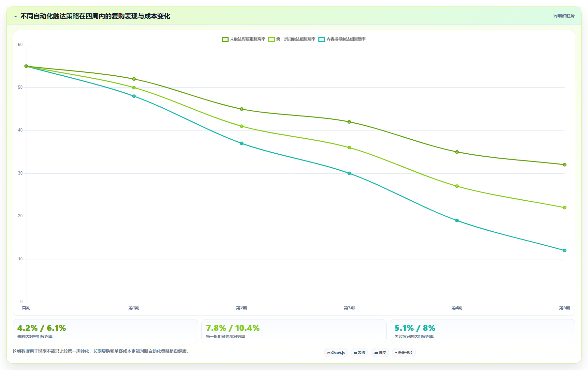Pick the 统一折扣触达组 data point at 第4期
Image resolution: width=588 pixels, height=370 pixels.
(457, 186)
